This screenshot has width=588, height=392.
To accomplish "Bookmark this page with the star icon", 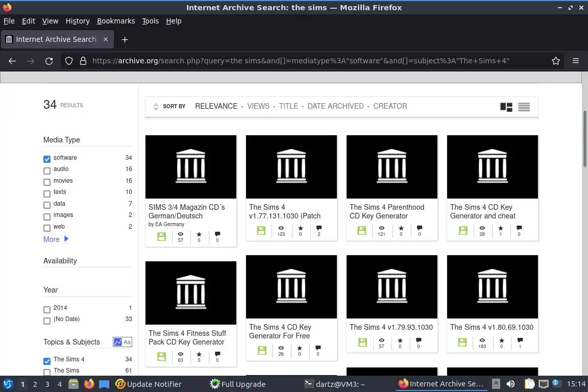I will click(556, 61).
